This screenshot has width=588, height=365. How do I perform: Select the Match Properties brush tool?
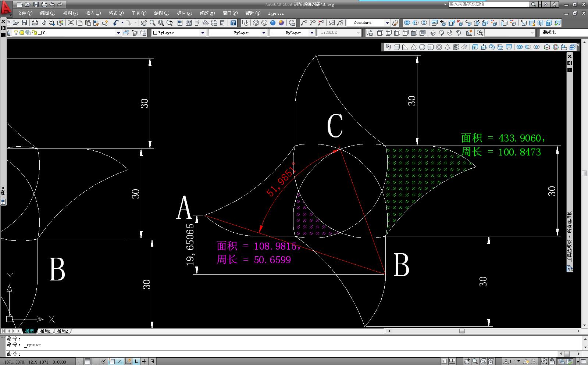(x=96, y=22)
